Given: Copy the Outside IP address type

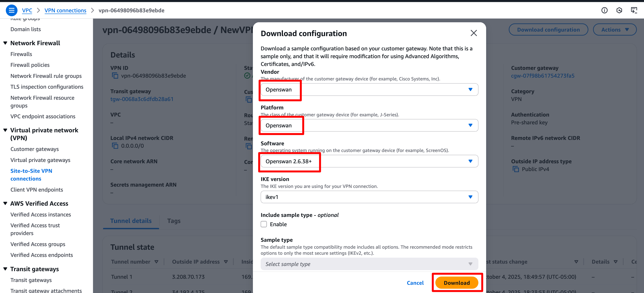Looking at the screenshot, I should tap(516, 169).
